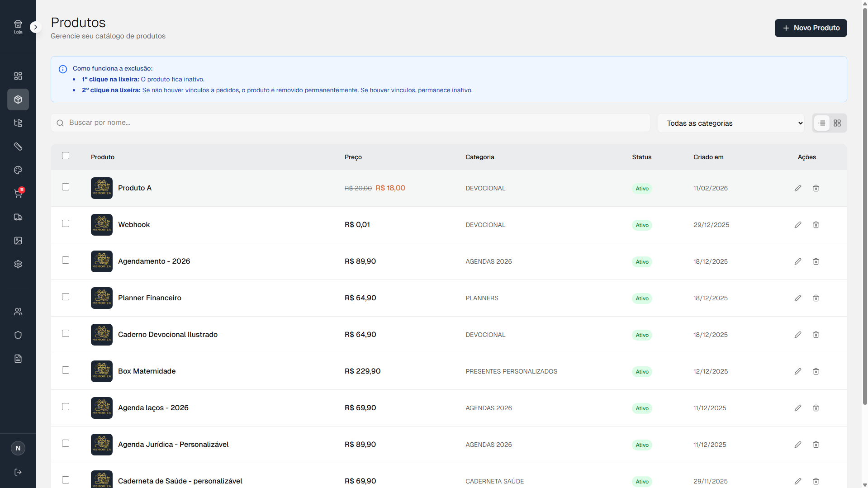
Task: Select the products box icon in sidebar
Action: click(x=18, y=99)
